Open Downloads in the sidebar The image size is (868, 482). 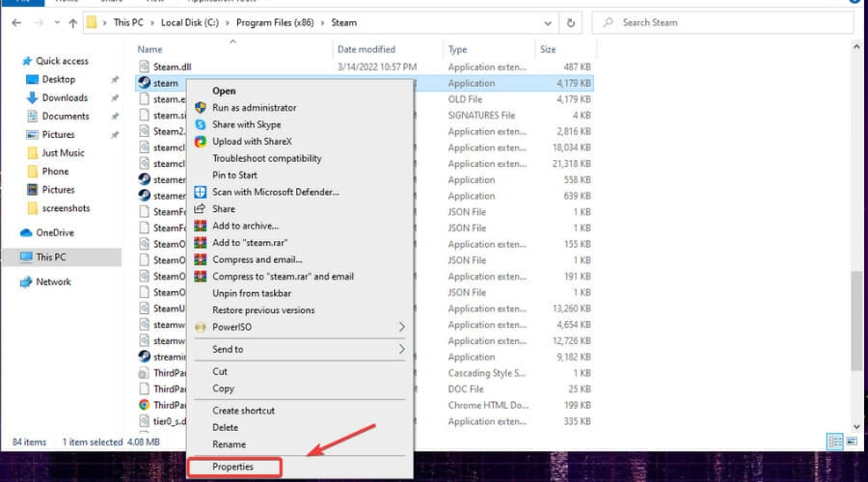coord(65,97)
